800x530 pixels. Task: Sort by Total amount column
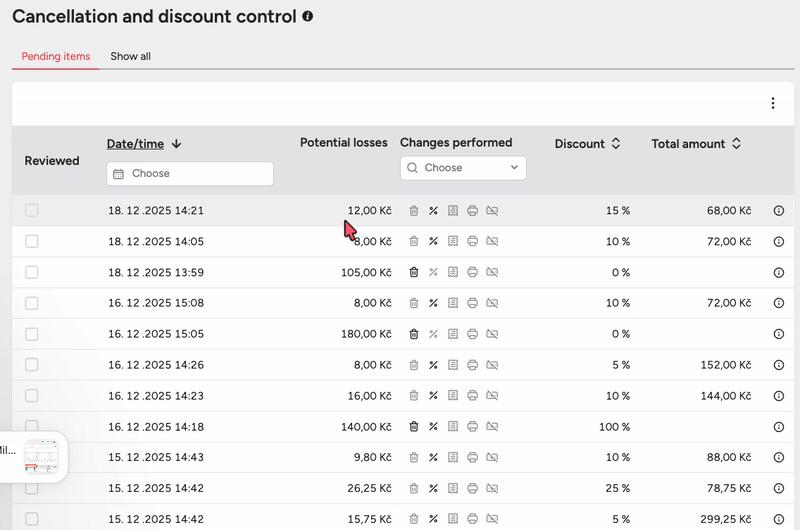click(696, 144)
